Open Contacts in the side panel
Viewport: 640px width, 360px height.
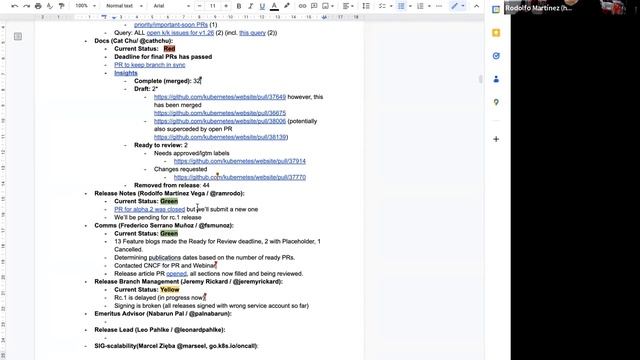point(496,79)
